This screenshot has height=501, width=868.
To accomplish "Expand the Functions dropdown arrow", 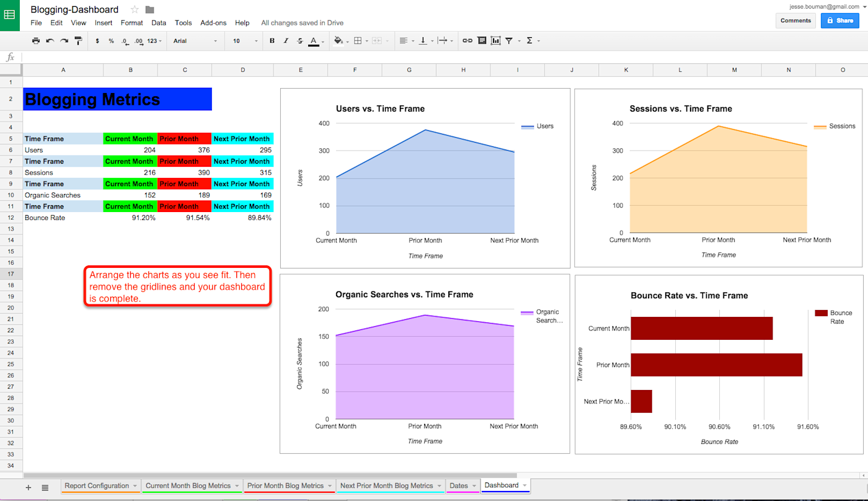I will pyautogui.click(x=538, y=41).
